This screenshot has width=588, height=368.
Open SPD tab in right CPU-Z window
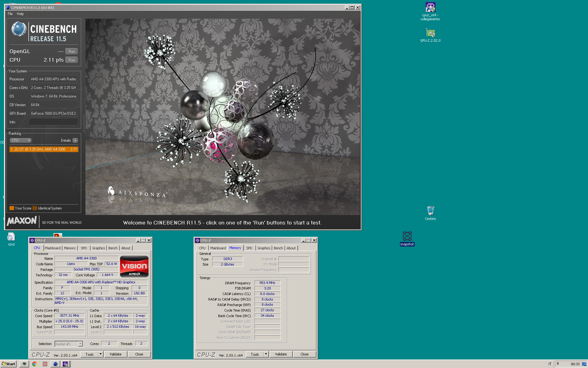pyautogui.click(x=249, y=248)
